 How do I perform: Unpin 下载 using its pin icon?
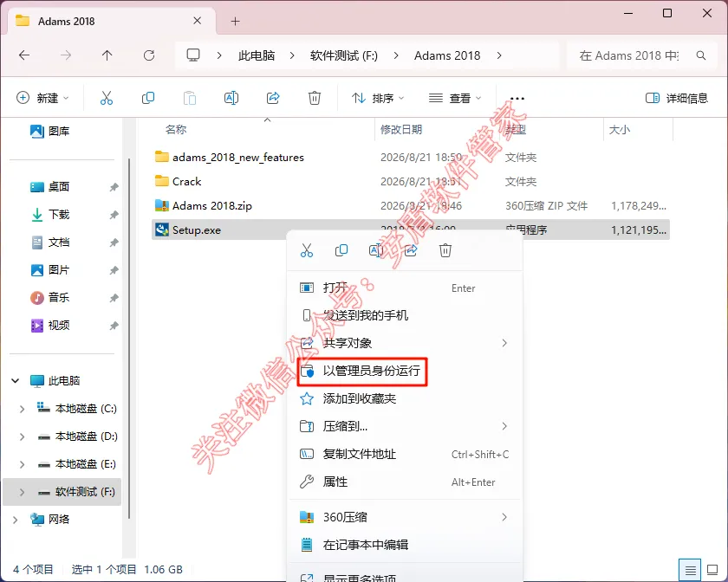point(114,215)
